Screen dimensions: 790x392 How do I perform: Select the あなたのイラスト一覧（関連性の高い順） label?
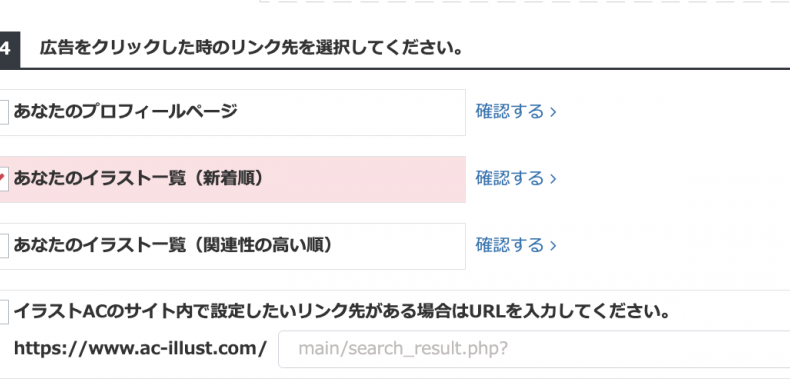tap(173, 245)
